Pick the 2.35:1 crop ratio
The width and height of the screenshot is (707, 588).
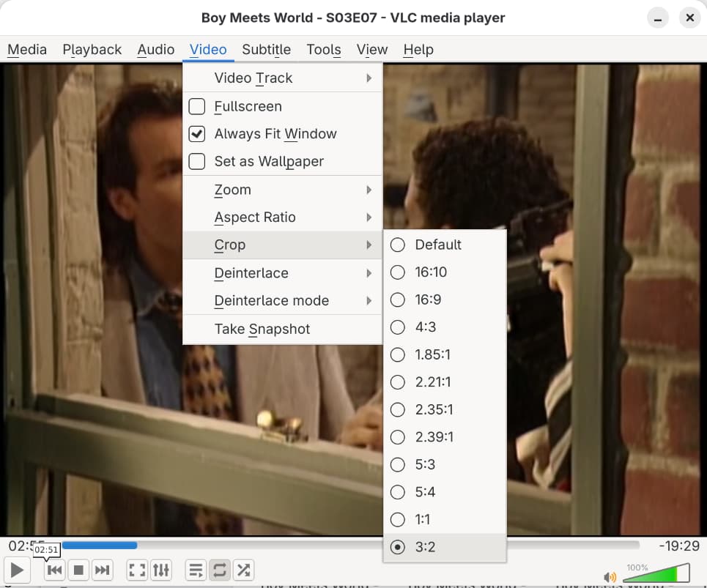pyautogui.click(x=445, y=409)
